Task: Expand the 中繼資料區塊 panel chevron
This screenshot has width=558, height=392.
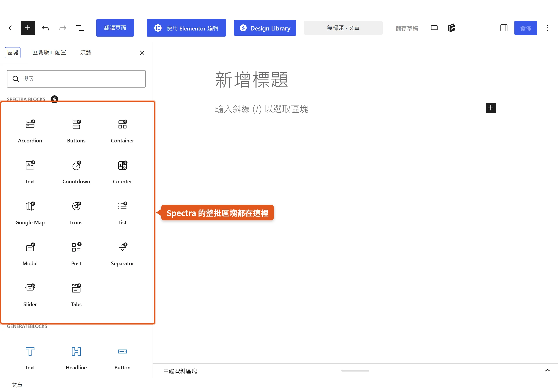Action: (547, 370)
